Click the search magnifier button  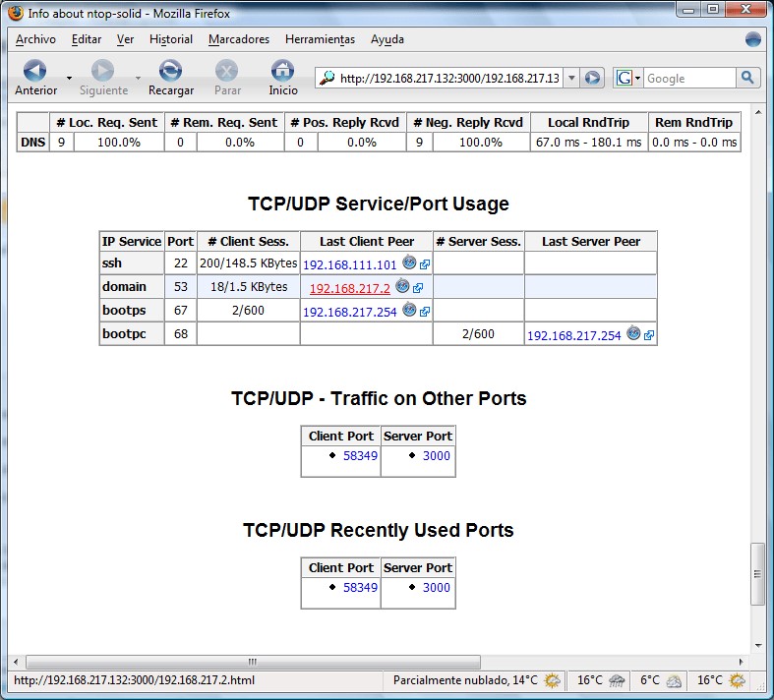(x=748, y=79)
